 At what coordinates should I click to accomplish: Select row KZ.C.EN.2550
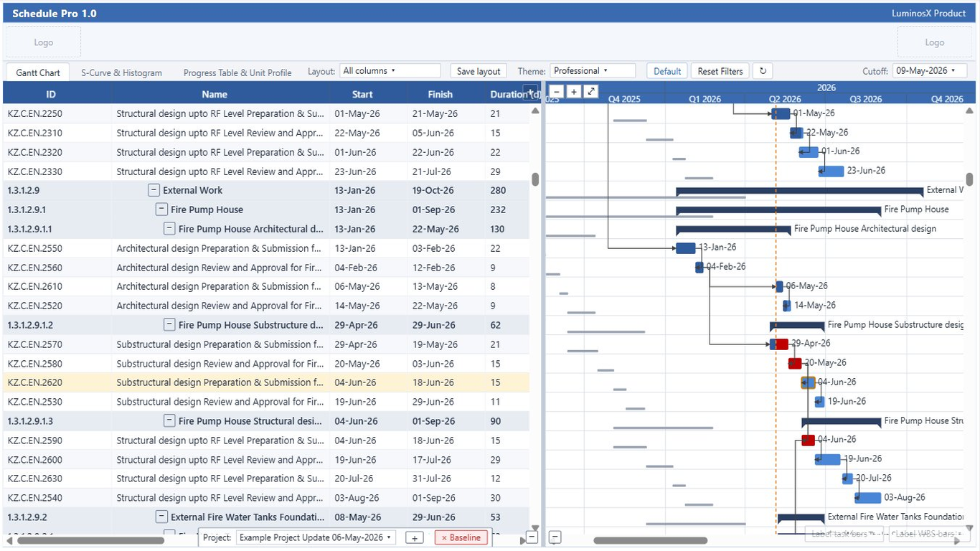point(266,248)
